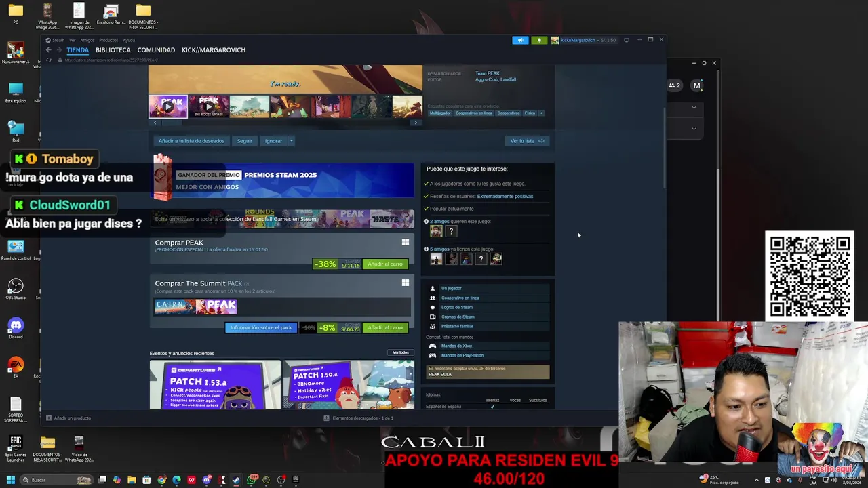Click the Xbox controller icon

point(433,346)
